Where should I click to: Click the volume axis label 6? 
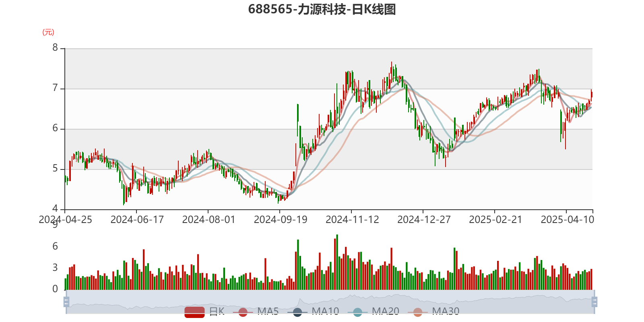tap(55, 246)
